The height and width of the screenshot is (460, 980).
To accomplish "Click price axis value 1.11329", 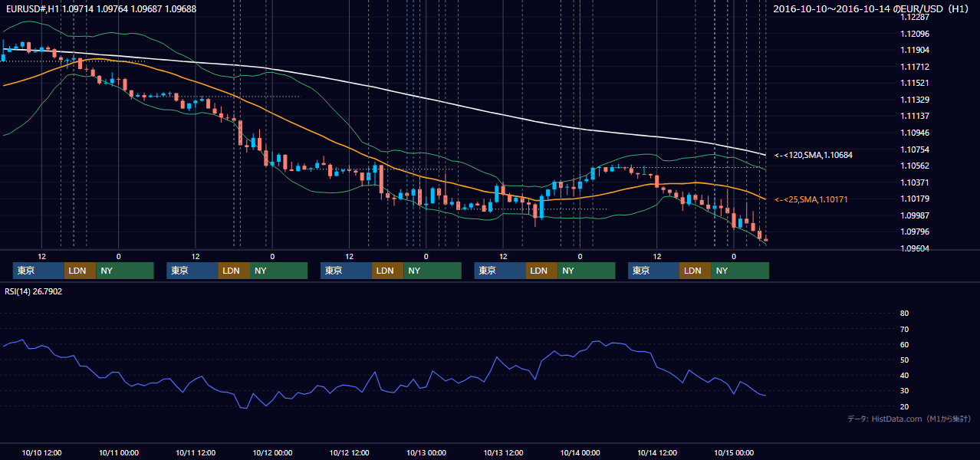I will (x=914, y=100).
